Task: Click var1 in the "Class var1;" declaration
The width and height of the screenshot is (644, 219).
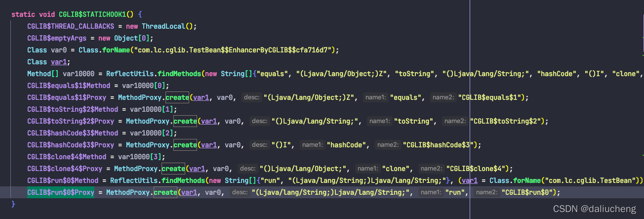Action: [x=59, y=62]
